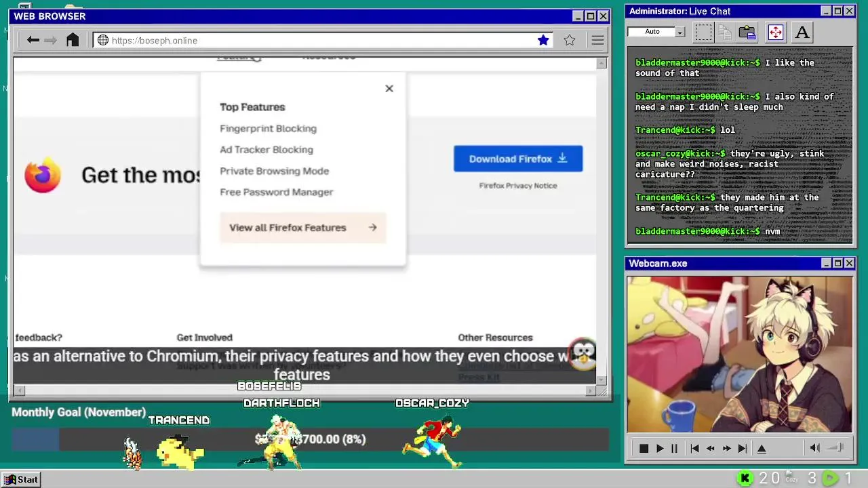This screenshot has height=488, width=868.
Task: Click the Download Firefox button
Action: click(518, 159)
